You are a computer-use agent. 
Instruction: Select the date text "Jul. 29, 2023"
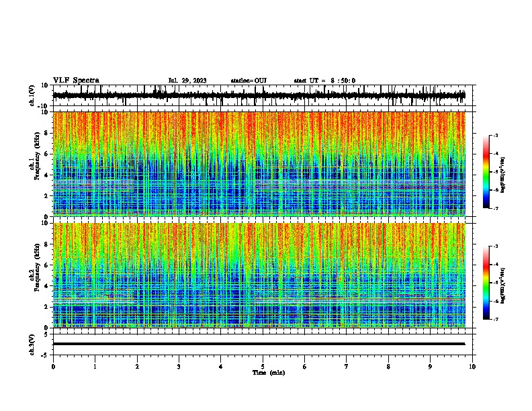[187, 81]
